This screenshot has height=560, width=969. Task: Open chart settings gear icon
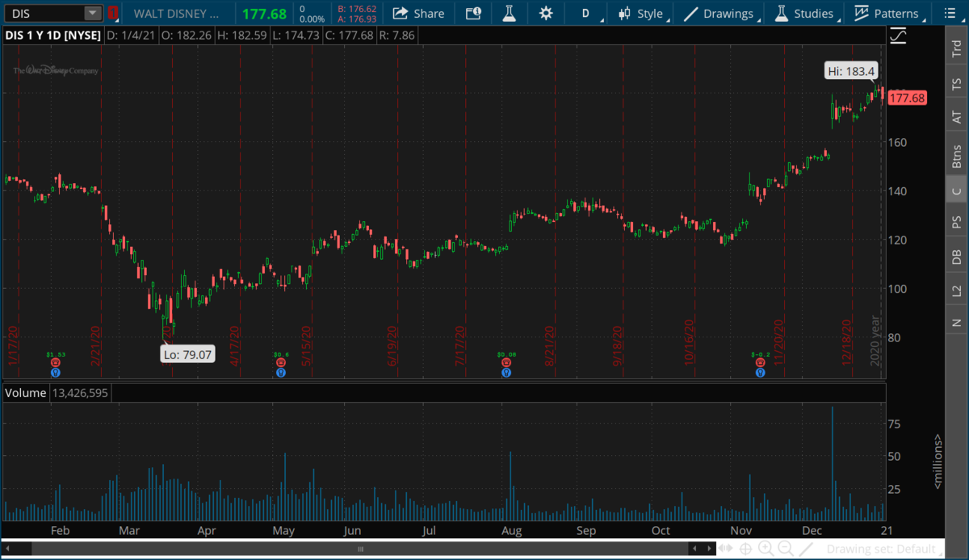546,13
